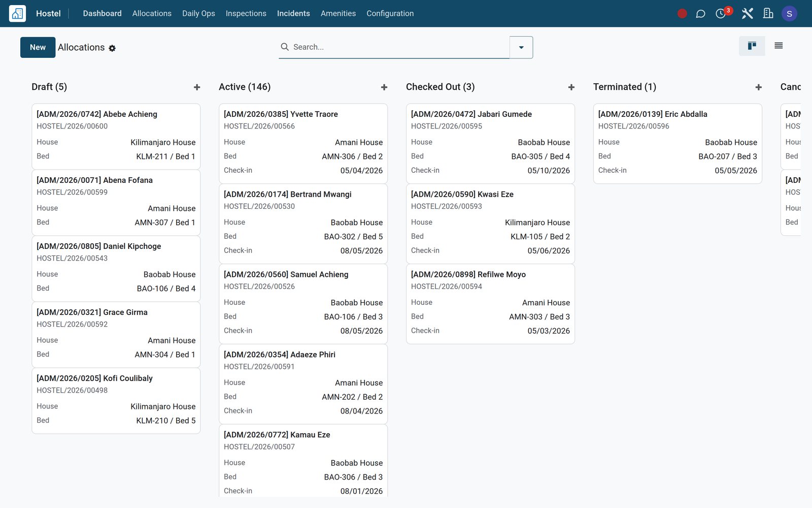Switch to List view
Image resolution: width=812 pixels, height=508 pixels.
[779, 46]
